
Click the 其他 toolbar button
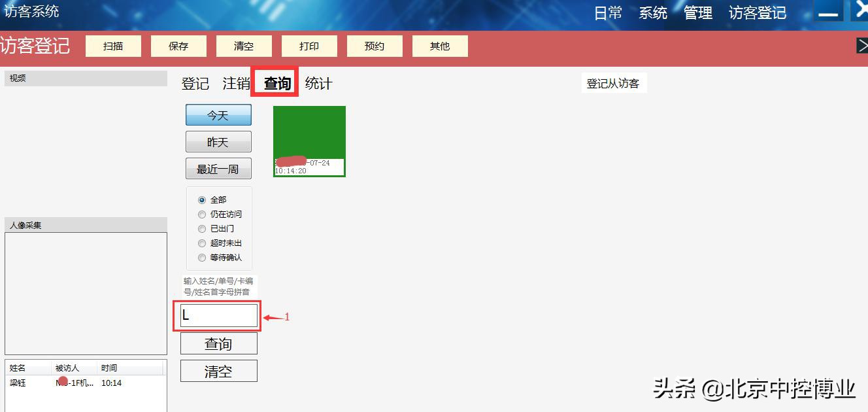click(x=440, y=46)
